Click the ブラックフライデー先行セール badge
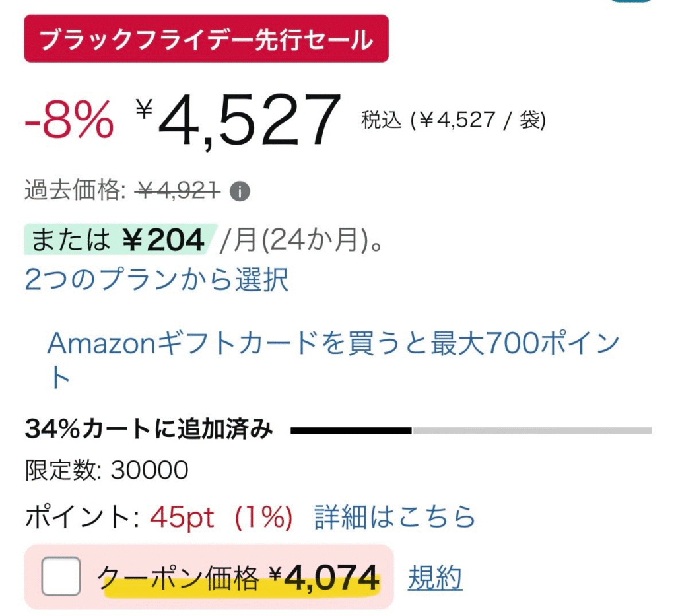676x616 pixels. click(206, 39)
